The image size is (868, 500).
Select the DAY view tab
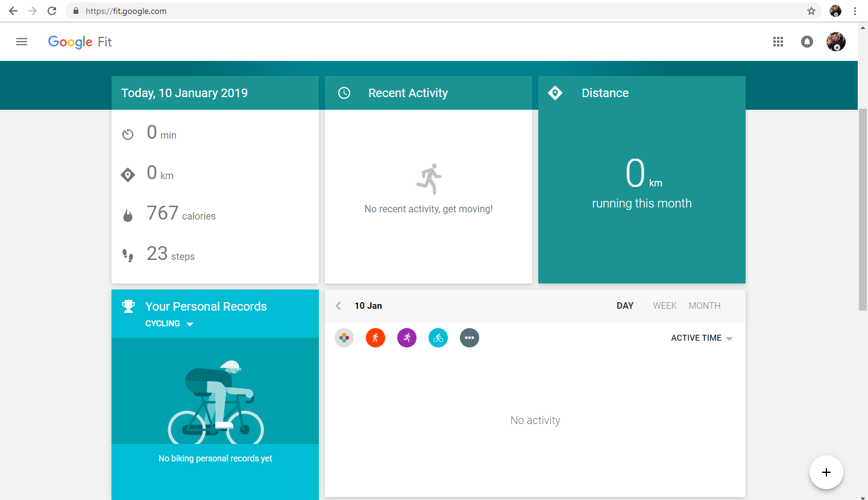624,306
